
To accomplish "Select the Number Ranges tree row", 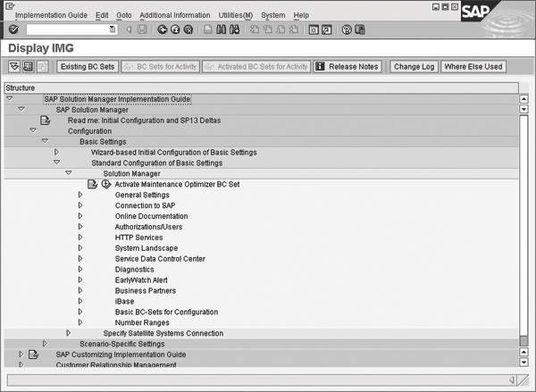I will coord(142,322).
